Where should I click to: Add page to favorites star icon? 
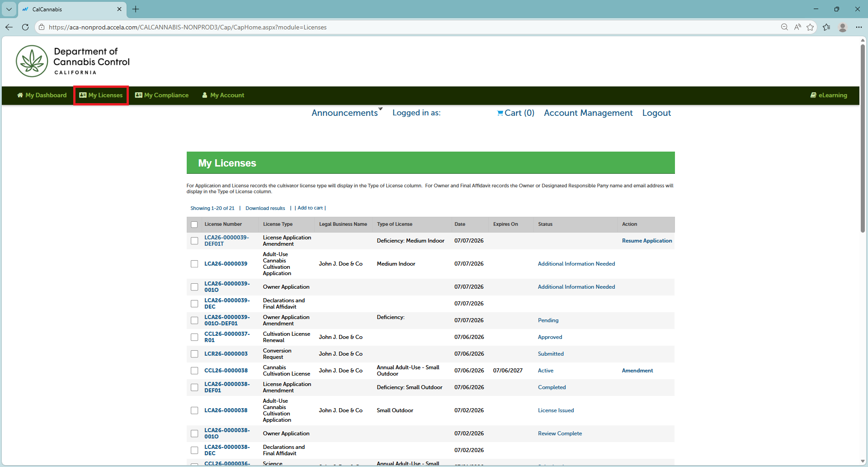tap(810, 27)
